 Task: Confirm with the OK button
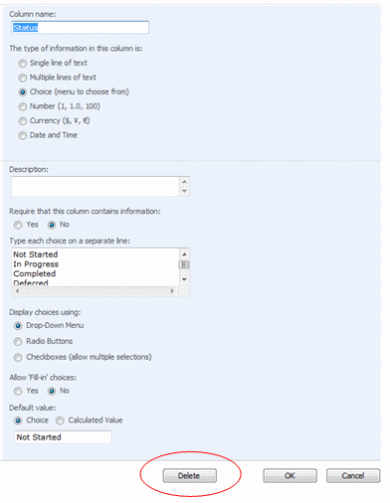[290, 476]
